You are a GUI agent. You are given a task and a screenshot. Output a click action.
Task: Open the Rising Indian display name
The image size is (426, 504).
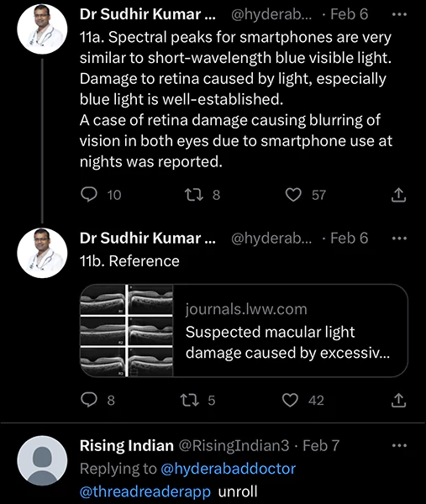(127, 445)
